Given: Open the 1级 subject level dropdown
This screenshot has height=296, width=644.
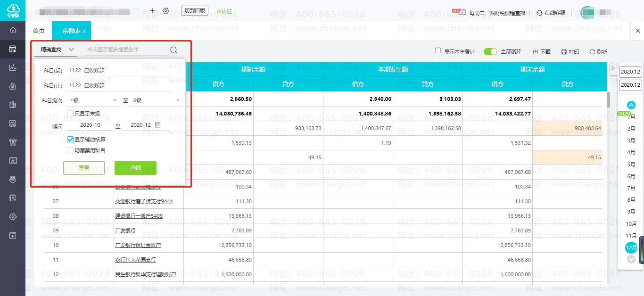Looking at the screenshot, I should coord(94,100).
